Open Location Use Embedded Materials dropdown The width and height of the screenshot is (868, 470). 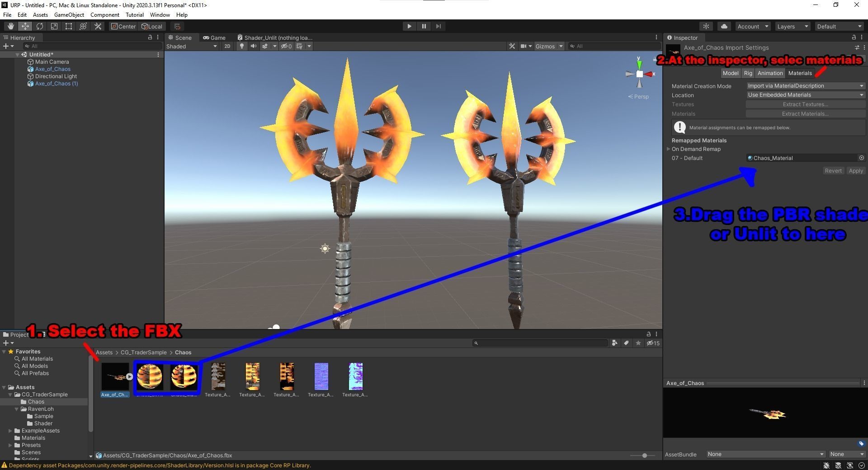click(805, 95)
